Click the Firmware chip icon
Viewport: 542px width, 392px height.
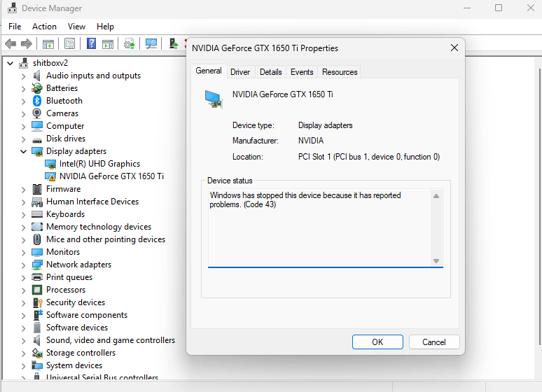tap(37, 189)
